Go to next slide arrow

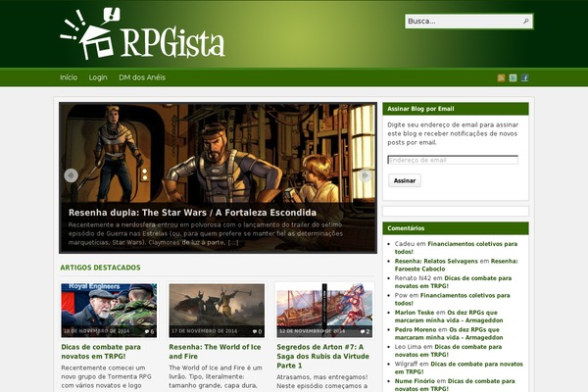click(x=365, y=175)
